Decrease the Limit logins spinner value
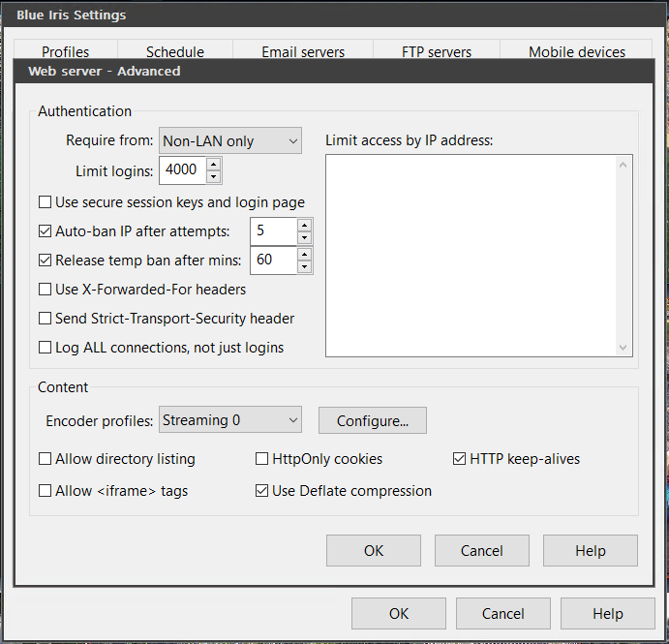Image resolution: width=669 pixels, height=644 pixels. tap(214, 176)
